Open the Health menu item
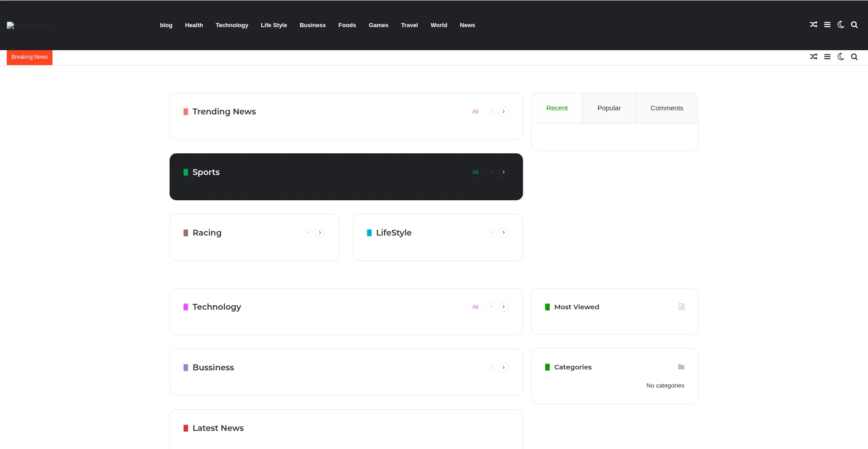Screen dimensions: 868x449 193,25
